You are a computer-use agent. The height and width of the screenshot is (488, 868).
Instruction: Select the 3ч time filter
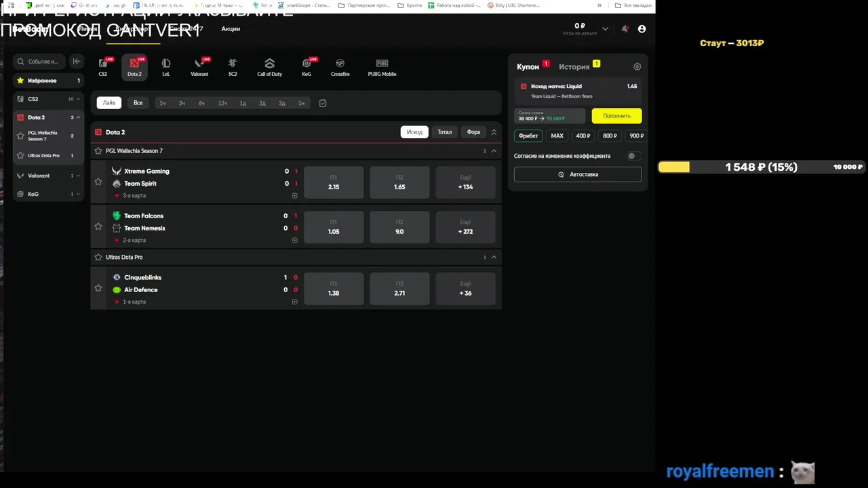(182, 103)
